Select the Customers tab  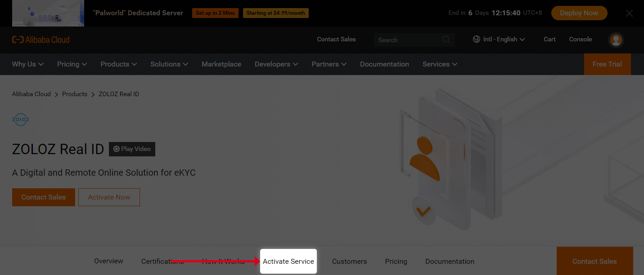[x=350, y=262]
